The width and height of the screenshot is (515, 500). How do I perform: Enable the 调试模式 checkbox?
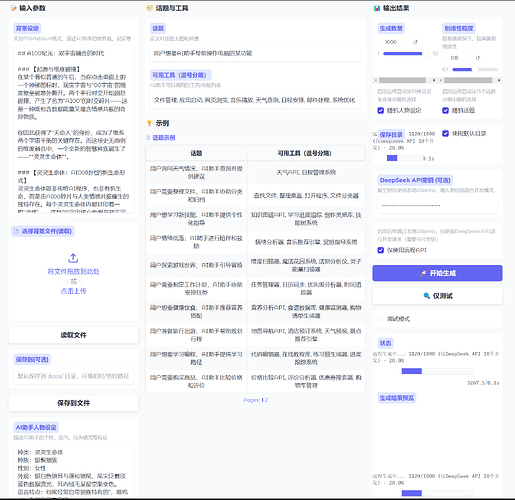pos(381,319)
